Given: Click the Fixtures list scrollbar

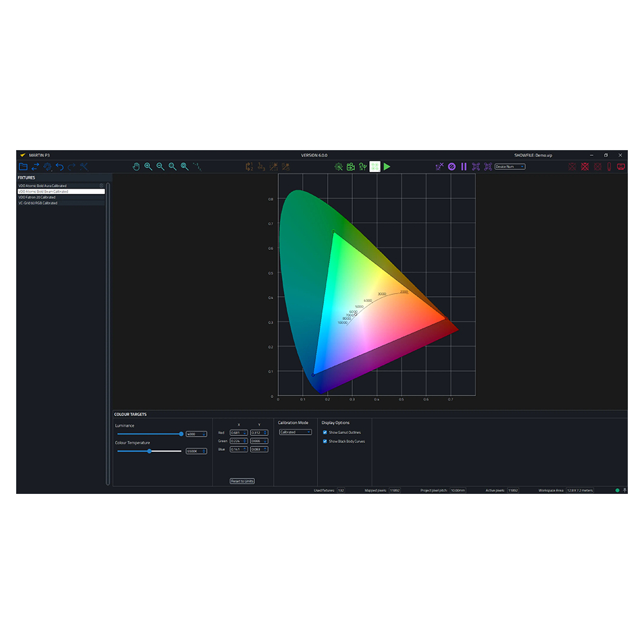Looking at the screenshot, I should (x=108, y=334).
